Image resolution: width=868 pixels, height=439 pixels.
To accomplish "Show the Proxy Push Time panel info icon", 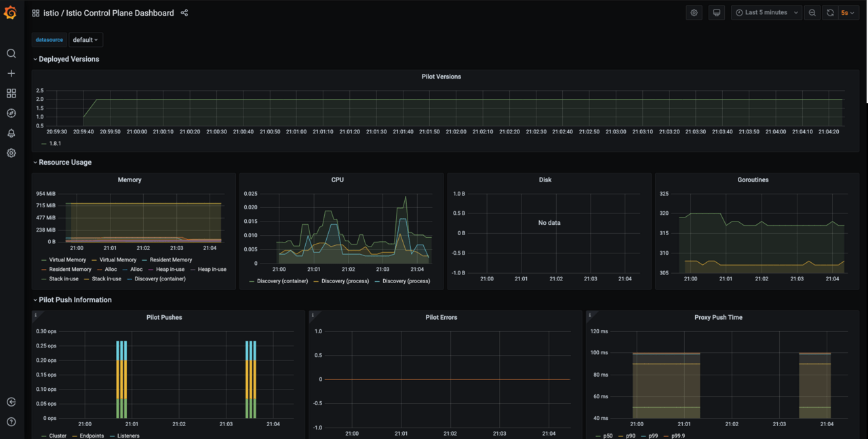I will pyautogui.click(x=590, y=315).
